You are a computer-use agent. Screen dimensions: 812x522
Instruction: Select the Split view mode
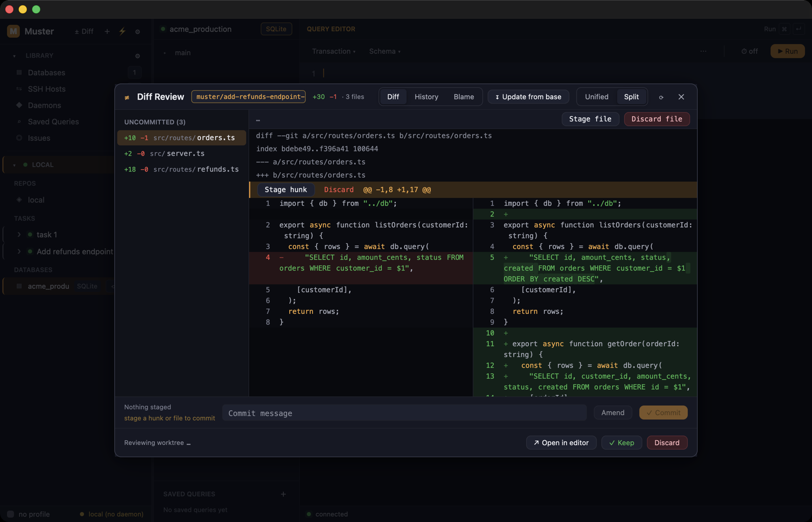631,96
